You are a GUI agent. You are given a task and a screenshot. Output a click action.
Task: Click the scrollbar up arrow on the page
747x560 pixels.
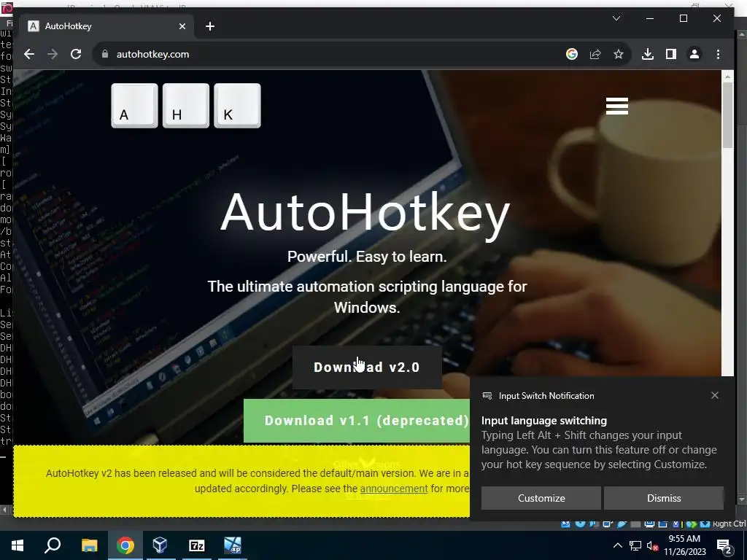[727, 76]
